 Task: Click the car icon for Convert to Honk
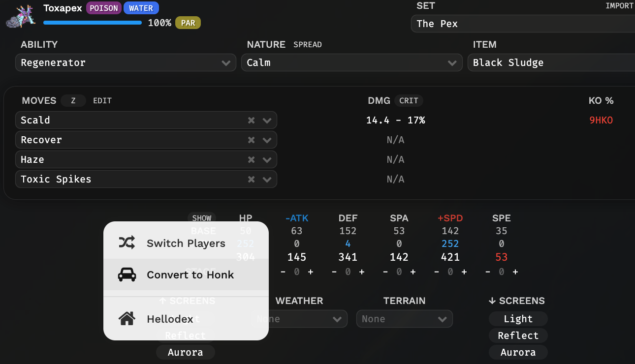coord(127,274)
